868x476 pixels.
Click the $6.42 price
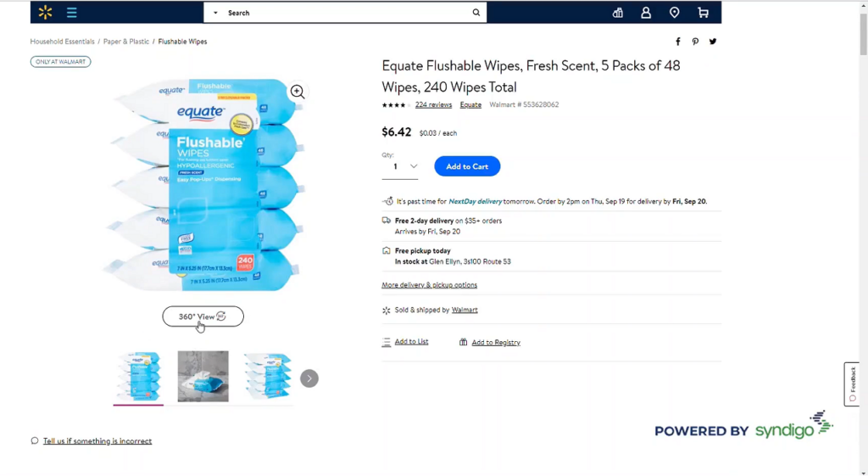coord(397,132)
